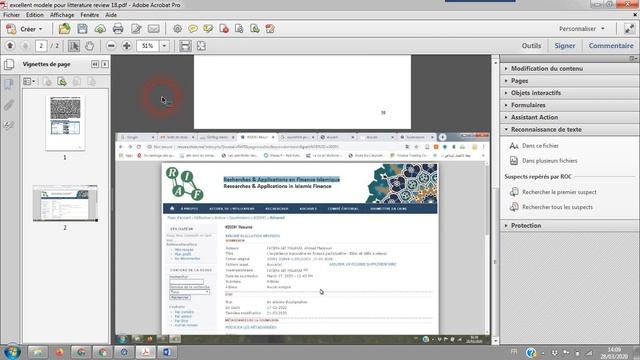Collapse the thumbnails panel with double arrow
This screenshot has height=360, width=640.
click(x=95, y=64)
